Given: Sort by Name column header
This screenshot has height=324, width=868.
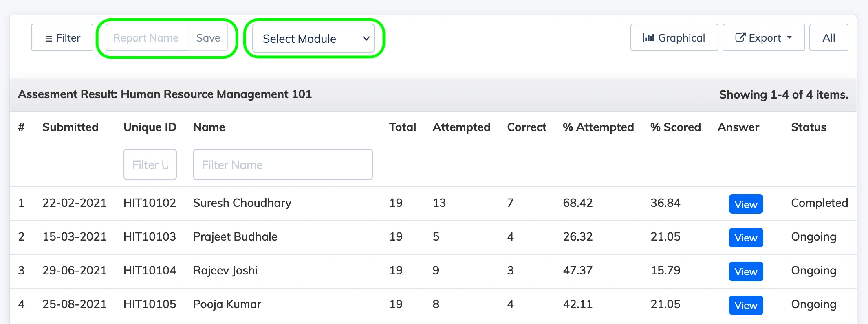Looking at the screenshot, I should 209,127.
